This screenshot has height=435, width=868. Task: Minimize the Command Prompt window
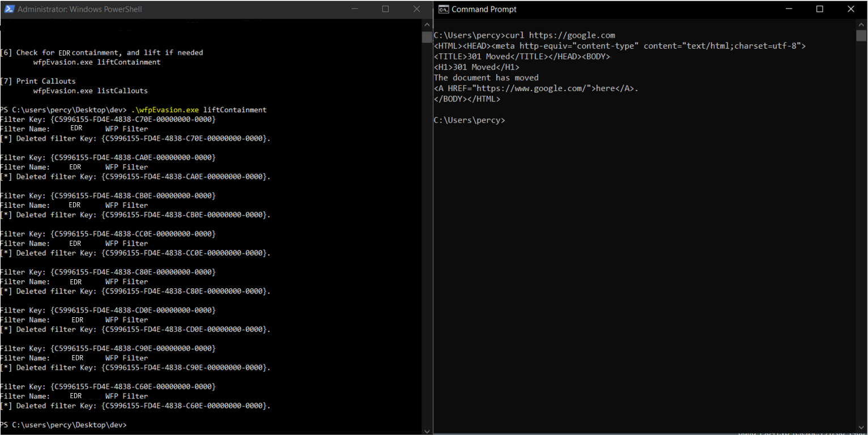click(789, 9)
